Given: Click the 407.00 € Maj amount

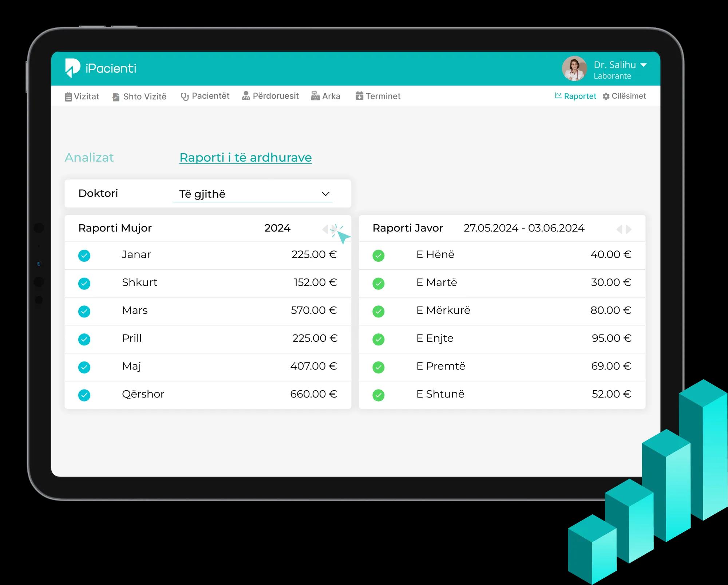Looking at the screenshot, I should (314, 366).
